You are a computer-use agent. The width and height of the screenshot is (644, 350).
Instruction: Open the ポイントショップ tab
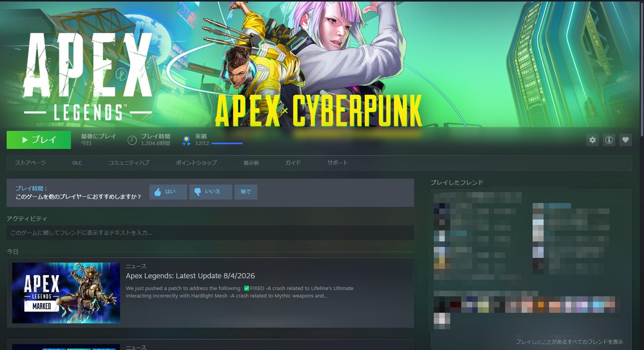196,162
